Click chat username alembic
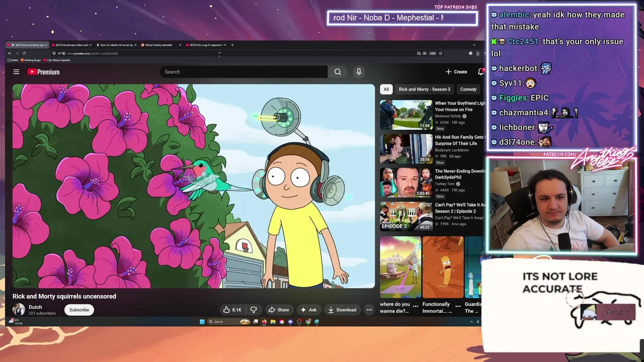Viewport: 644px width, 362px height. coord(513,15)
